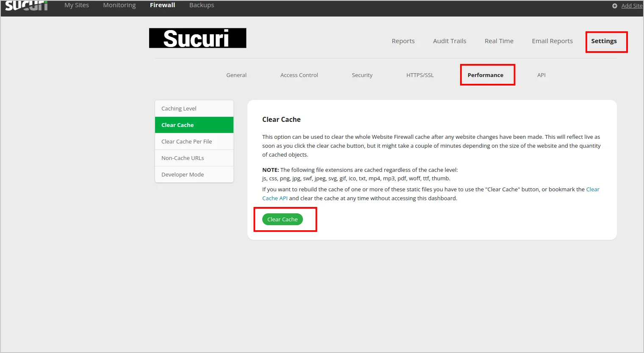The height and width of the screenshot is (353, 644).
Task: Select Firewall in top navigation
Action: tap(162, 5)
